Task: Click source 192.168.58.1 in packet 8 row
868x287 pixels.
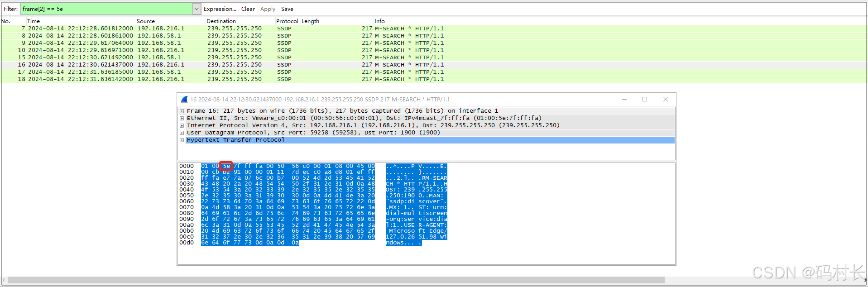Action: tap(159, 36)
